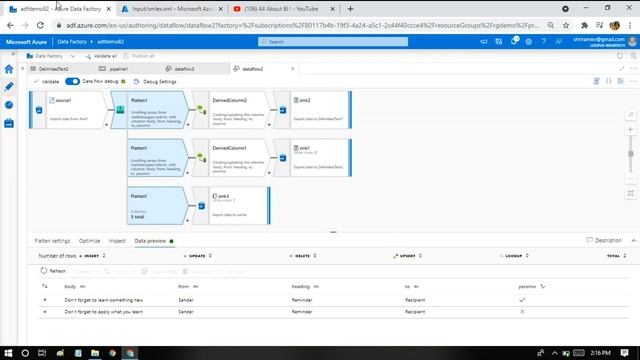640x360 pixels.
Task: Adjust the canvas zoom slider handle
Action: click(631, 154)
